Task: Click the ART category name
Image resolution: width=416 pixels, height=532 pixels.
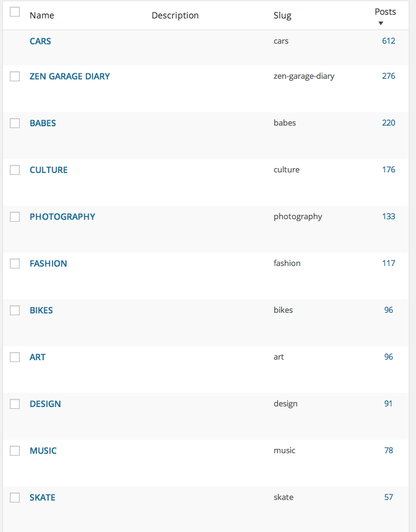Action: 38,357
